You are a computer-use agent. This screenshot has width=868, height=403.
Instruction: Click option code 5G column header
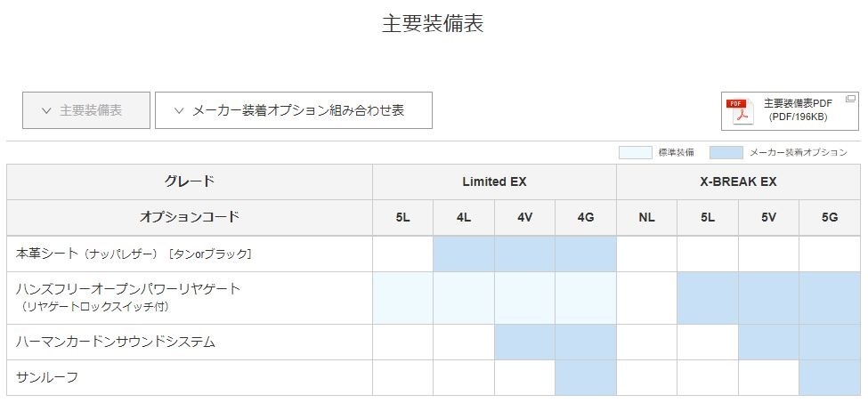[829, 217]
